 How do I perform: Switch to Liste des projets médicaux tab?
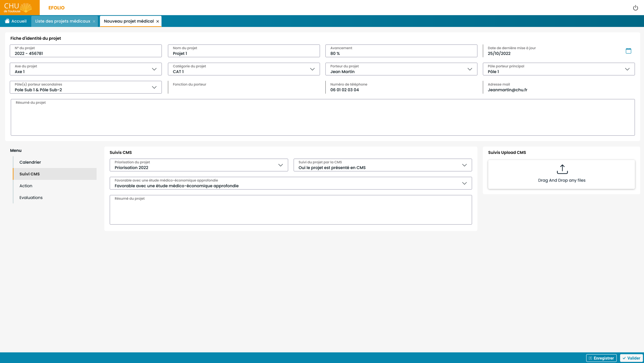tap(63, 21)
